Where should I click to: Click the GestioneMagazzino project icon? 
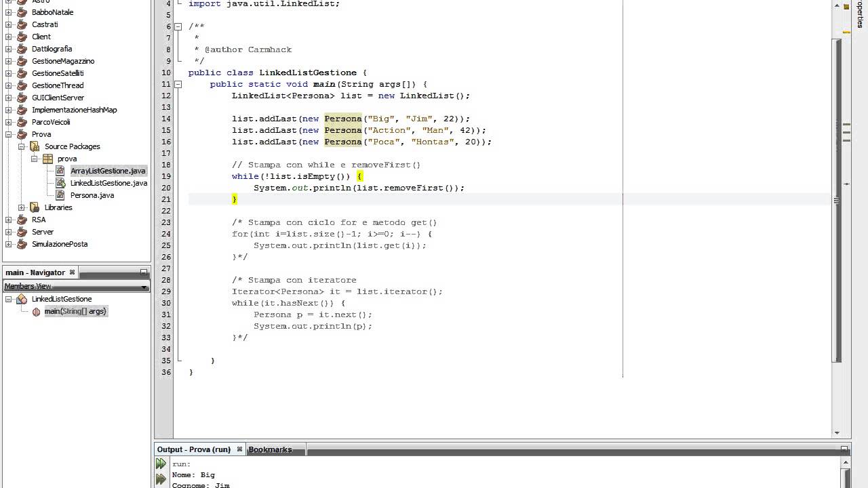tap(22, 61)
